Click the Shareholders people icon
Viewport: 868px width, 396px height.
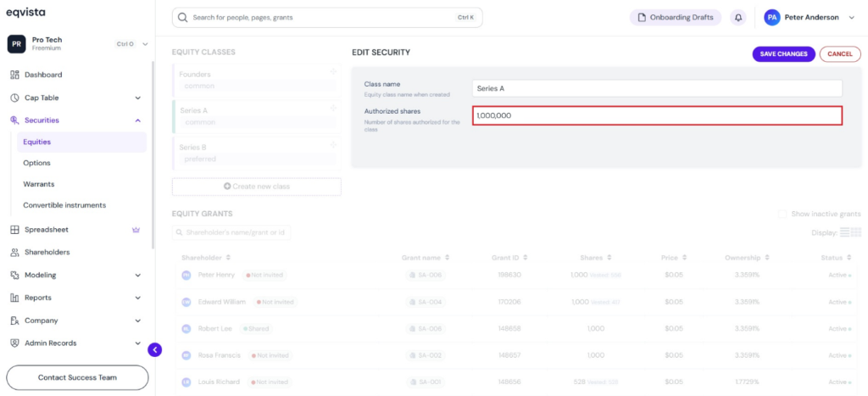coord(15,252)
